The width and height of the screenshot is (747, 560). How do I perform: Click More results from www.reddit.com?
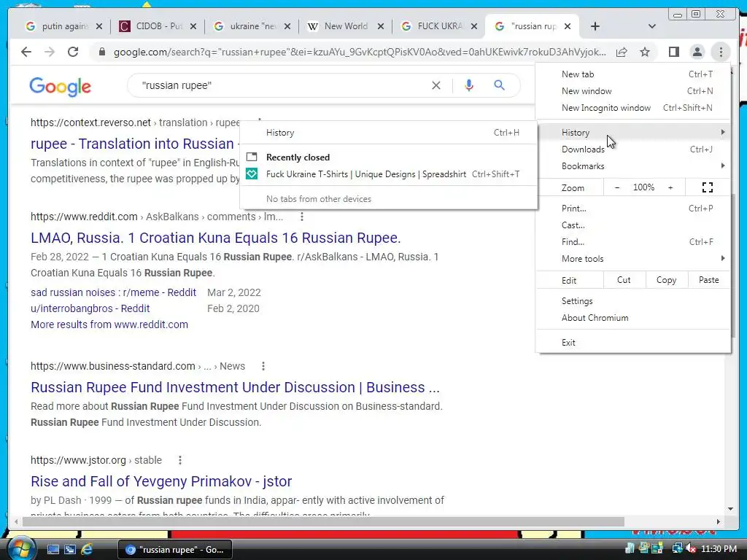[x=109, y=324]
